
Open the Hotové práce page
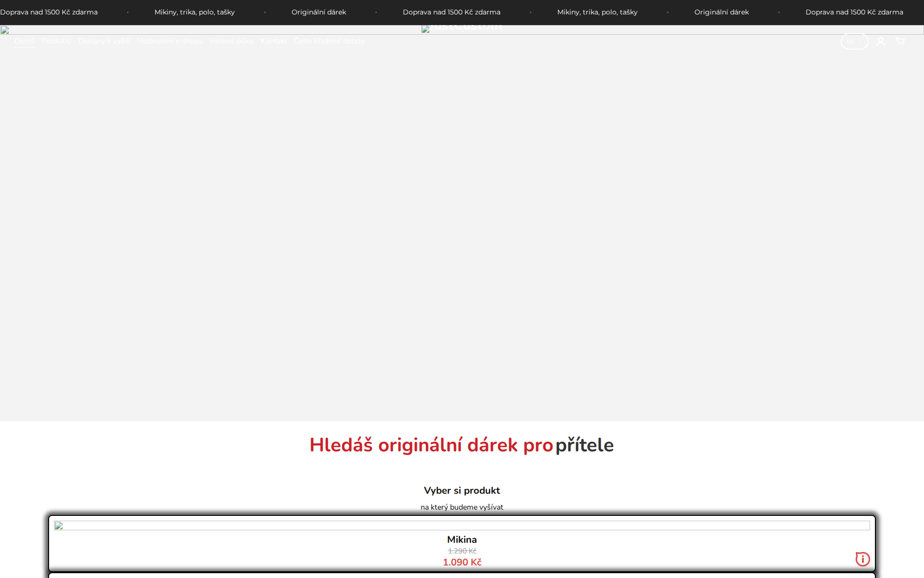tap(231, 41)
